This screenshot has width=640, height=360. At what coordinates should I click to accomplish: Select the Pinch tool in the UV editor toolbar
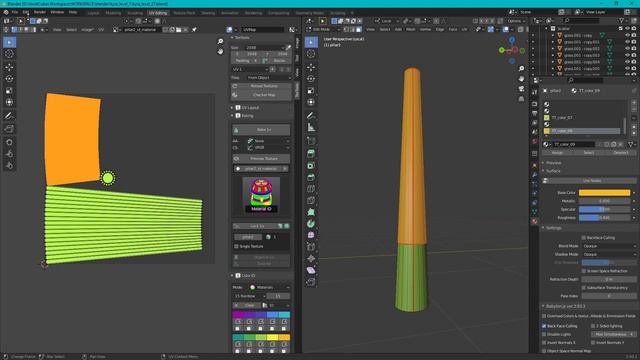[9, 166]
